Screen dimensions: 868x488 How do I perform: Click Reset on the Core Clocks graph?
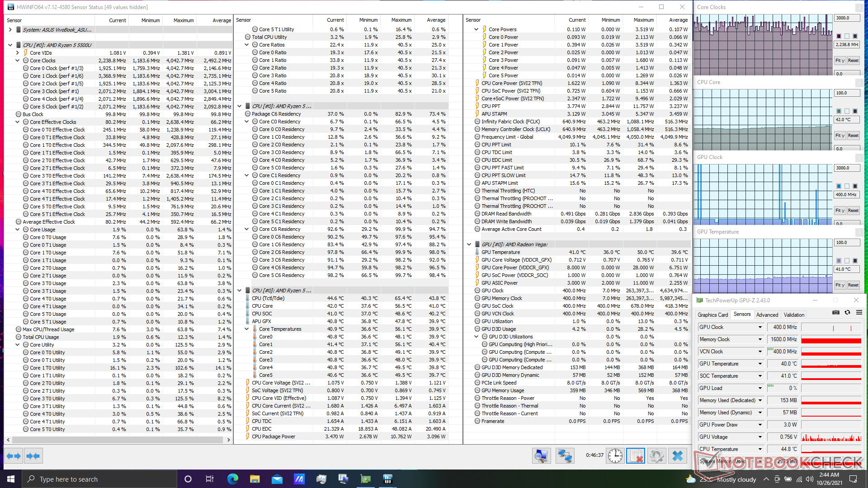click(x=853, y=61)
